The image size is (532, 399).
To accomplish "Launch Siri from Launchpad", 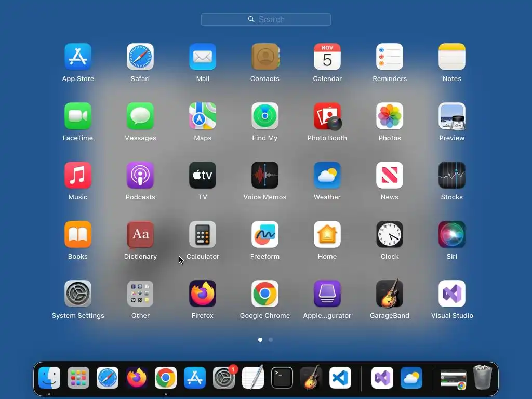I will 452,234.
